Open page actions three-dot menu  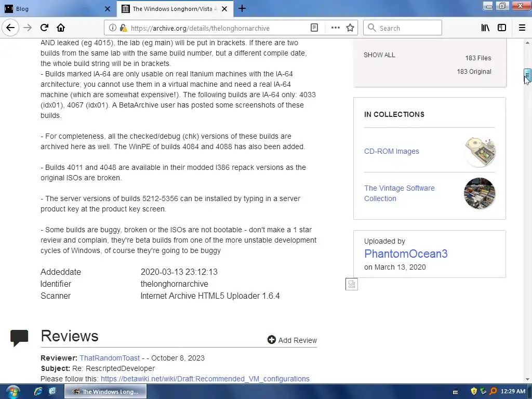(x=335, y=28)
